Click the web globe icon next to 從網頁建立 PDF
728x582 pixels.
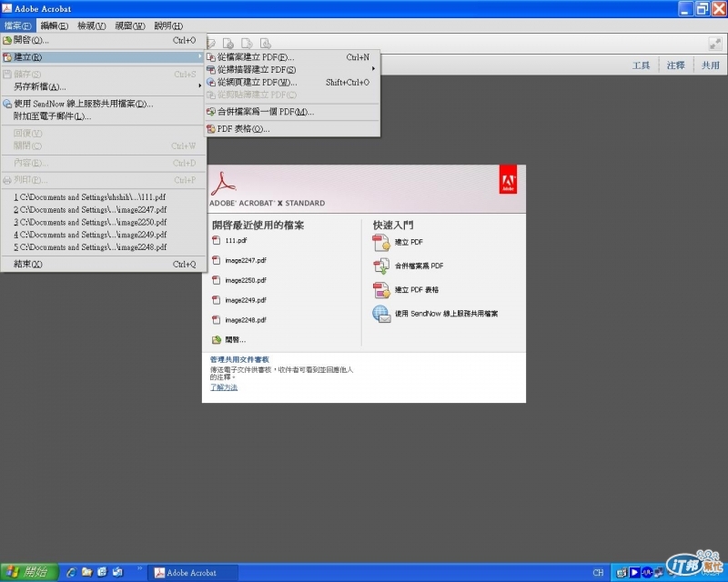coord(211,82)
